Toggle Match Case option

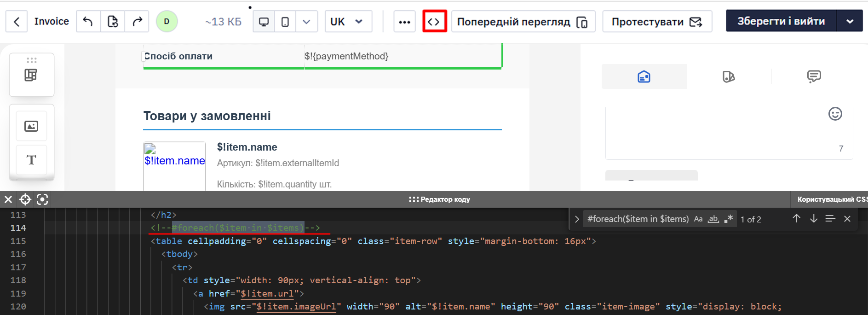(x=698, y=219)
